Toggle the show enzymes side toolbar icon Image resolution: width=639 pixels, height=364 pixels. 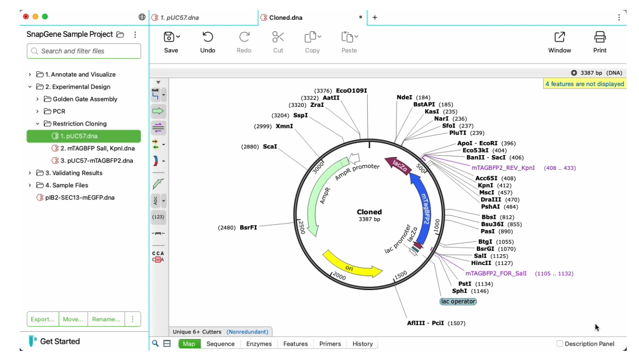[156, 94]
